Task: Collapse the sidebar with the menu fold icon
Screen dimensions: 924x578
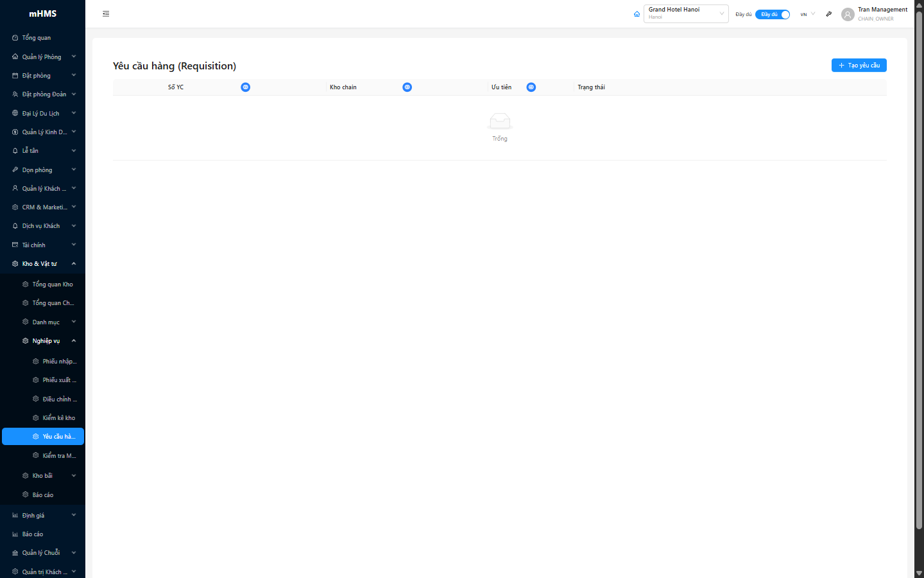Action: tap(106, 13)
